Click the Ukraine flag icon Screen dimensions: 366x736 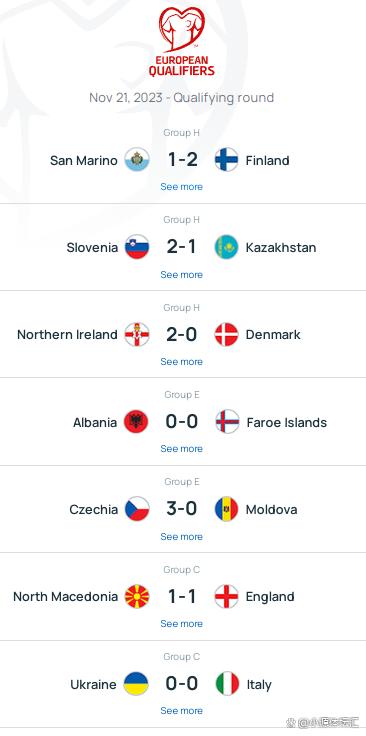pyautogui.click(x=136, y=684)
